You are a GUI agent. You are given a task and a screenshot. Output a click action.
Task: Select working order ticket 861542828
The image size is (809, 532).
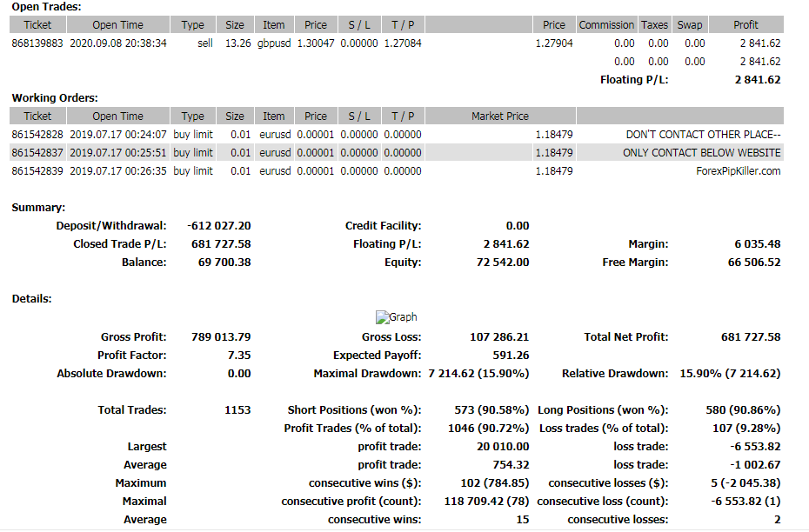point(37,135)
